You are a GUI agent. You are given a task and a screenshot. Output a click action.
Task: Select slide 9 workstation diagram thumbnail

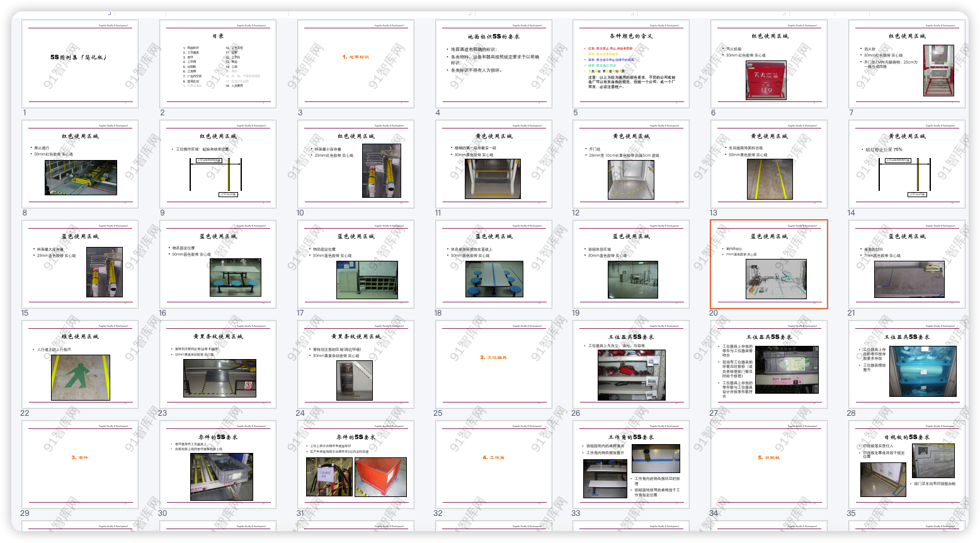[217, 164]
